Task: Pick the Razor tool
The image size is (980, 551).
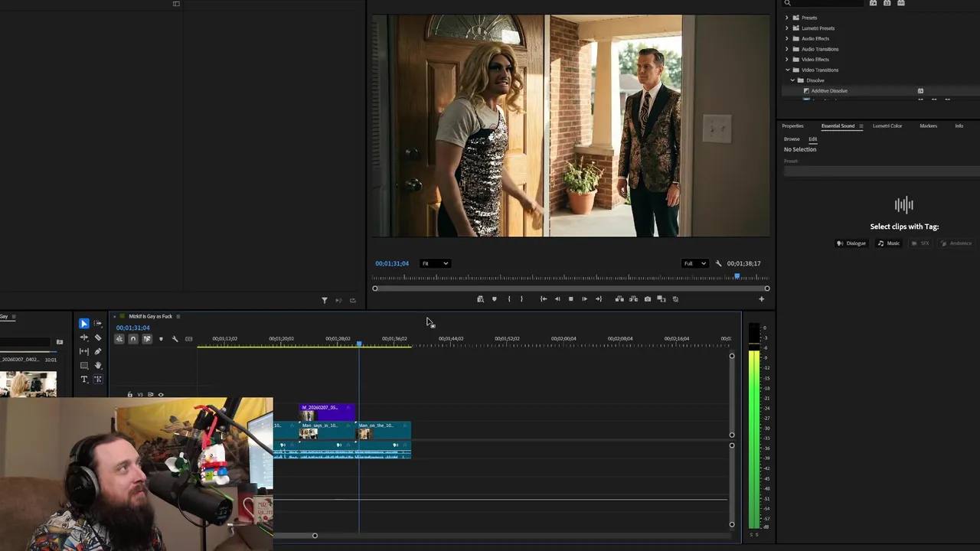Action: pos(98,337)
